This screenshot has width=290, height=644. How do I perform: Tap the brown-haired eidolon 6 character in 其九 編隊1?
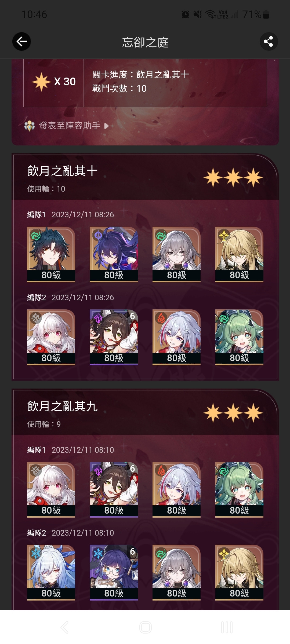pos(114,490)
